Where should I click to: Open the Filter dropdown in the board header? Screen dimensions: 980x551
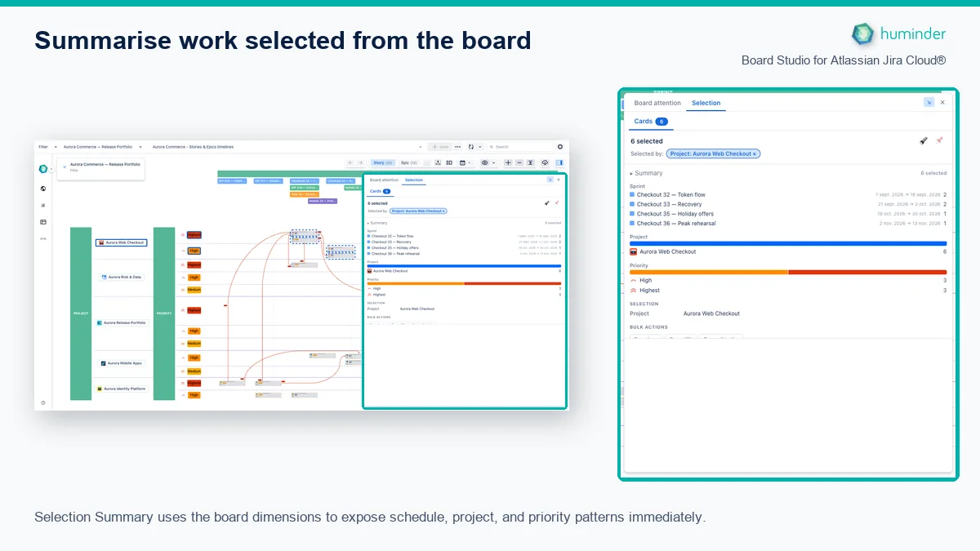tap(47, 147)
